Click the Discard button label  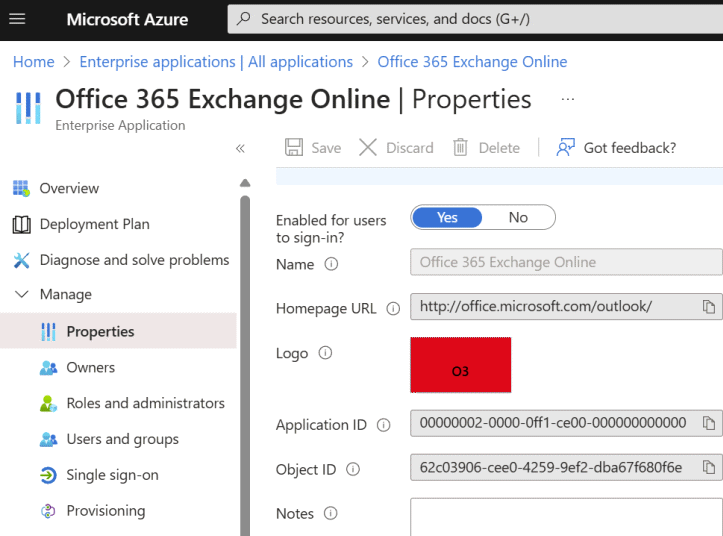click(409, 148)
